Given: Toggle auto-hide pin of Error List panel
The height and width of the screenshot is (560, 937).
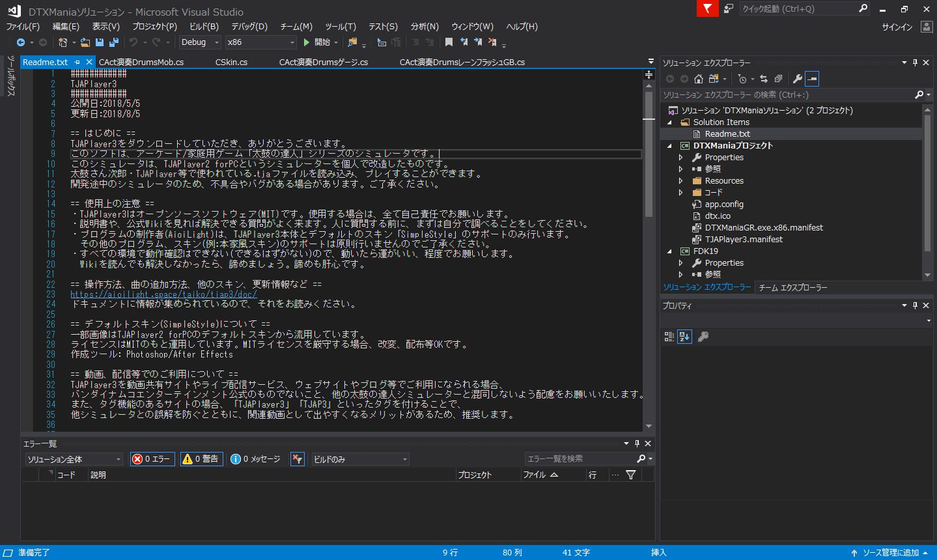Looking at the screenshot, I should click(x=637, y=443).
